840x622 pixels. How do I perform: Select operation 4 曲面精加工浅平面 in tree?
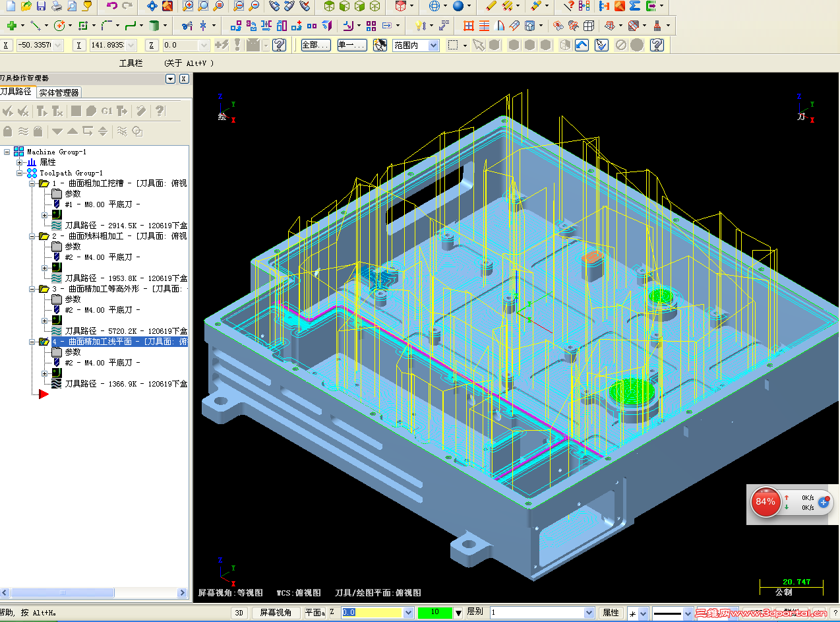click(119, 342)
